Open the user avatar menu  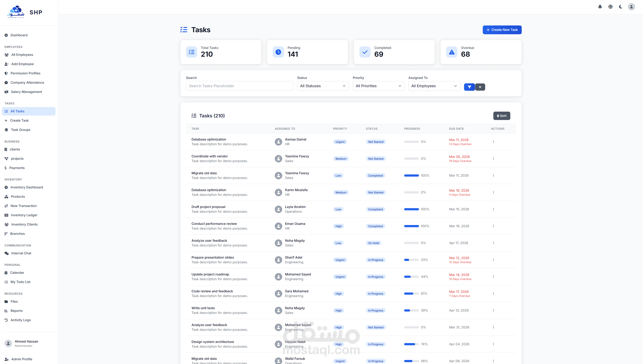(x=631, y=7)
